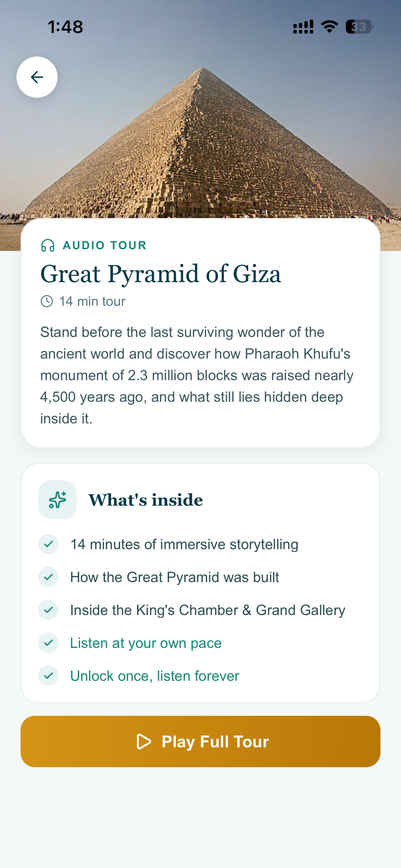
Task: Click the What's inside heading
Action: pos(146,500)
